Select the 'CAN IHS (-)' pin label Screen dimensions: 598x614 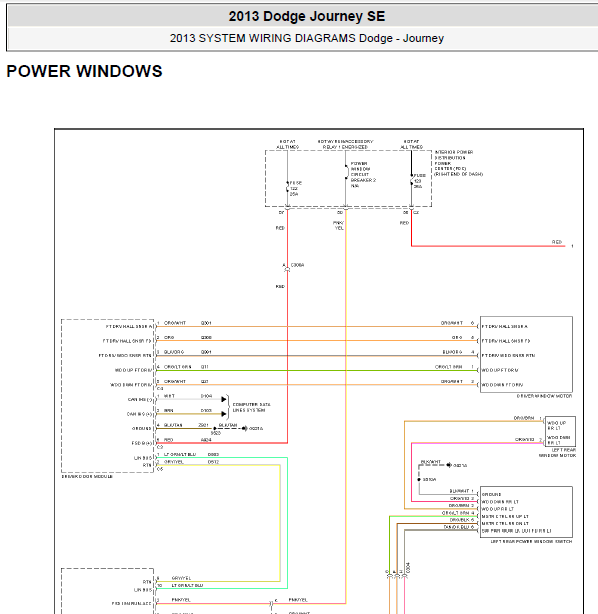pyautogui.click(x=140, y=399)
